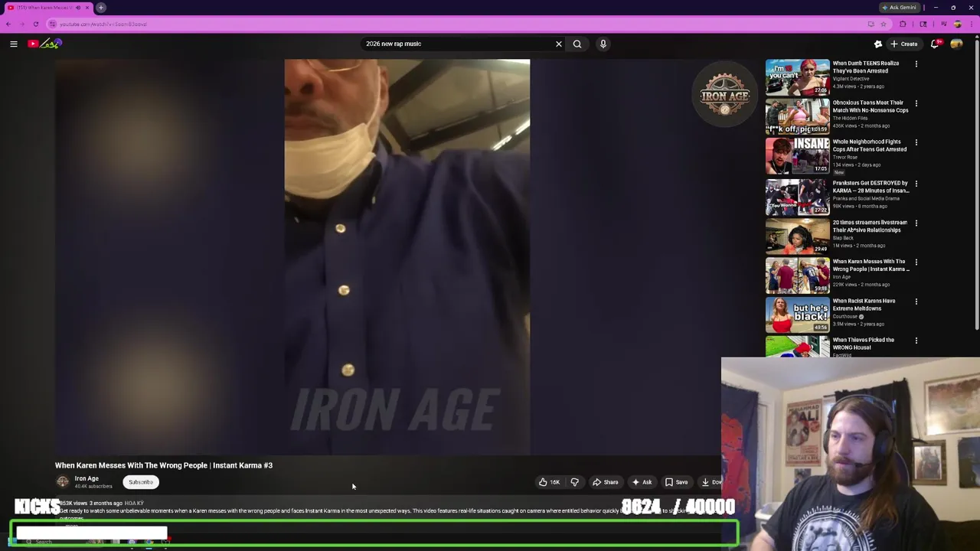Viewport: 980px width, 551px height.
Task: Open 'Obnoxious Teens Meet Their Match' thumbnail
Action: [x=797, y=116]
